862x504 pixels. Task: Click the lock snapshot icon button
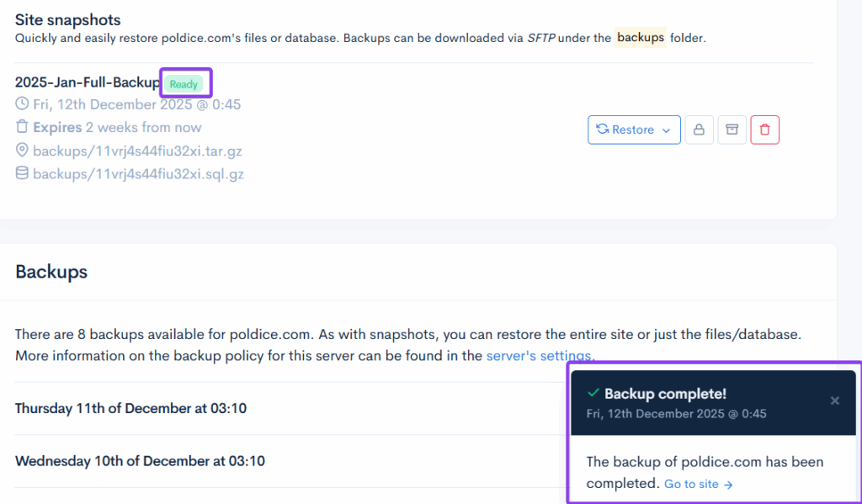(x=699, y=130)
